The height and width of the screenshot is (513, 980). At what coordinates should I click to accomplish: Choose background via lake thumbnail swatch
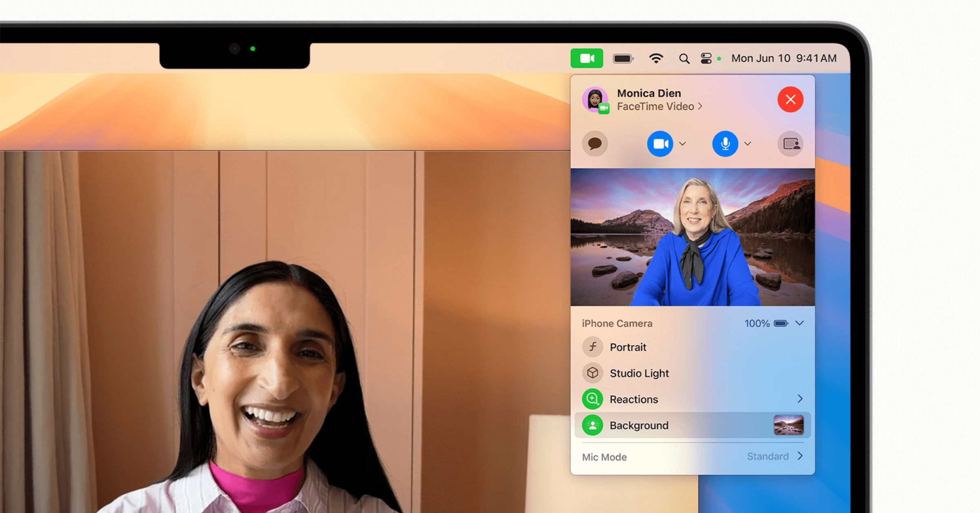(788, 425)
